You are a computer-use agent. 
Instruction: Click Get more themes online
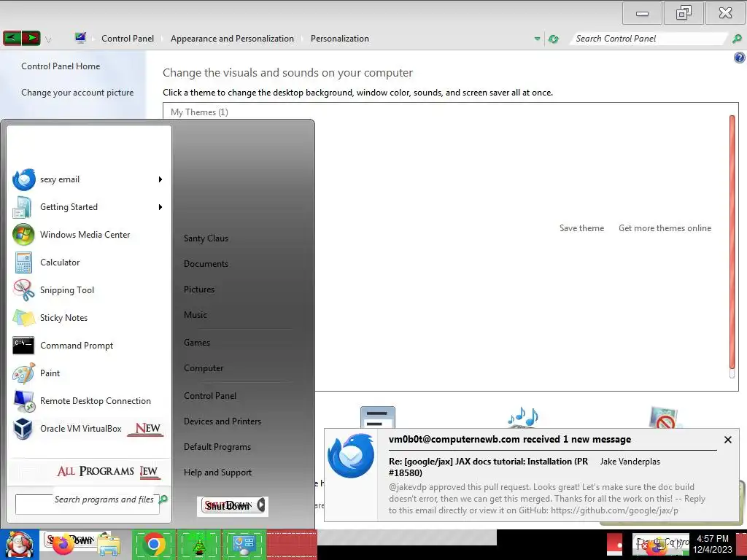pyautogui.click(x=665, y=228)
